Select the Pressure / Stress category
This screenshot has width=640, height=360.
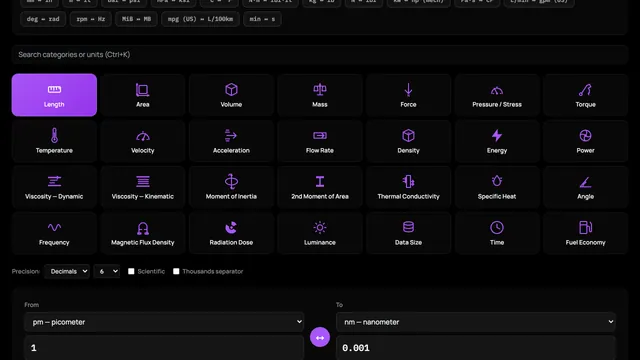tap(497, 95)
